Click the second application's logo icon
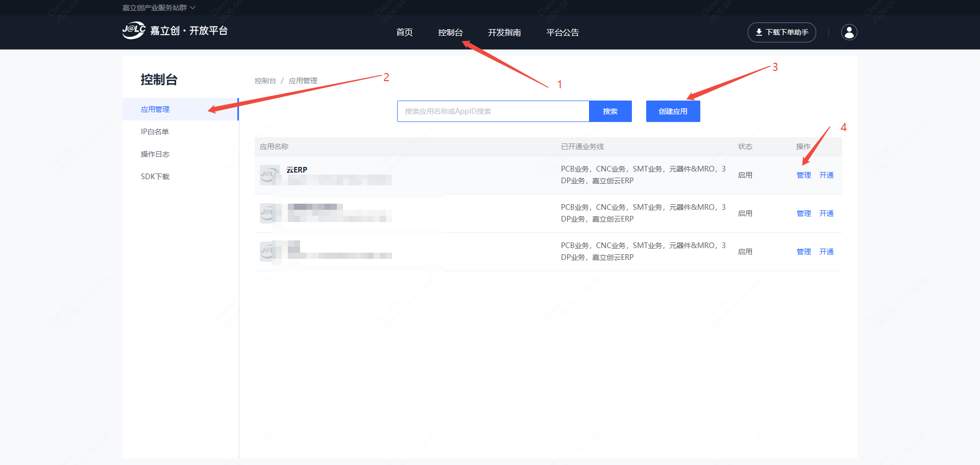980x465 pixels. 268,213
